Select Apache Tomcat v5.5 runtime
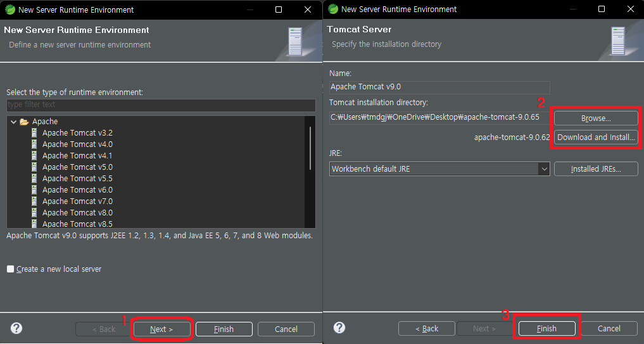Viewport: 644px width, 344px height. pos(77,179)
